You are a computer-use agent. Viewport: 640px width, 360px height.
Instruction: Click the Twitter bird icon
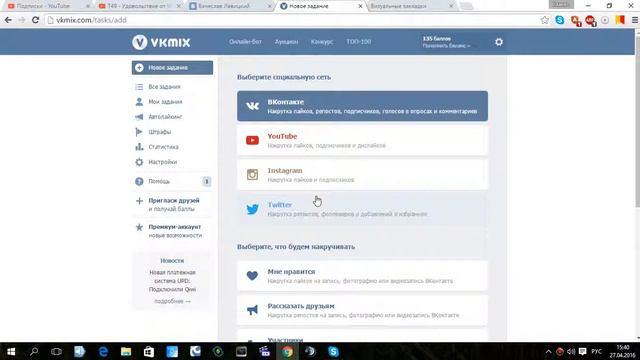tap(252, 209)
